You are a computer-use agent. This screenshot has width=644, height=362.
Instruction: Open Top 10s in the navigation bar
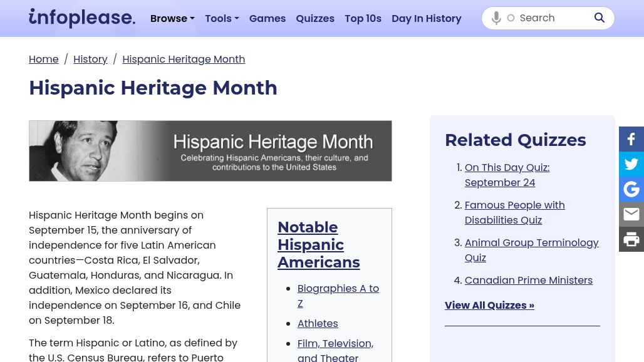pyautogui.click(x=363, y=18)
